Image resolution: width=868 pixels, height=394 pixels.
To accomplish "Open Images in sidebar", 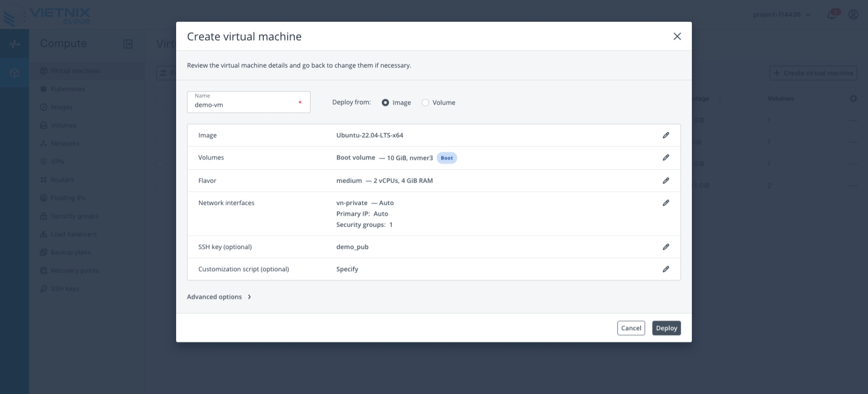I will click(87, 107).
